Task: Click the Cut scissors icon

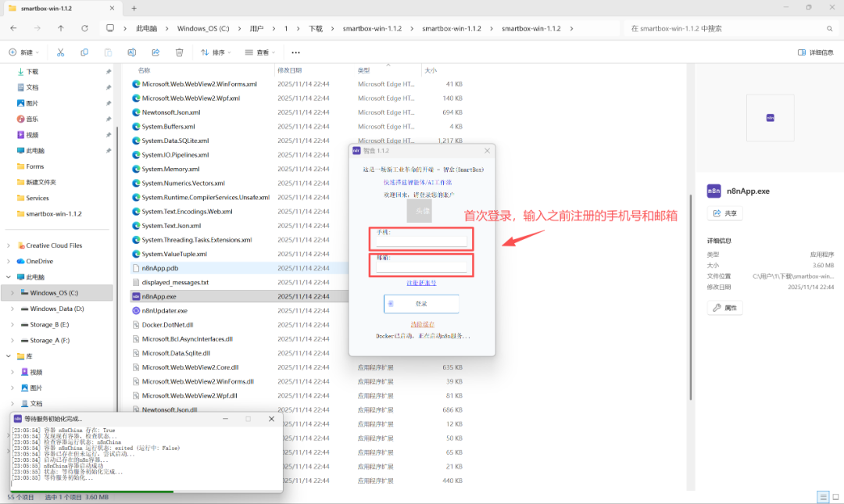Action: 60,52
